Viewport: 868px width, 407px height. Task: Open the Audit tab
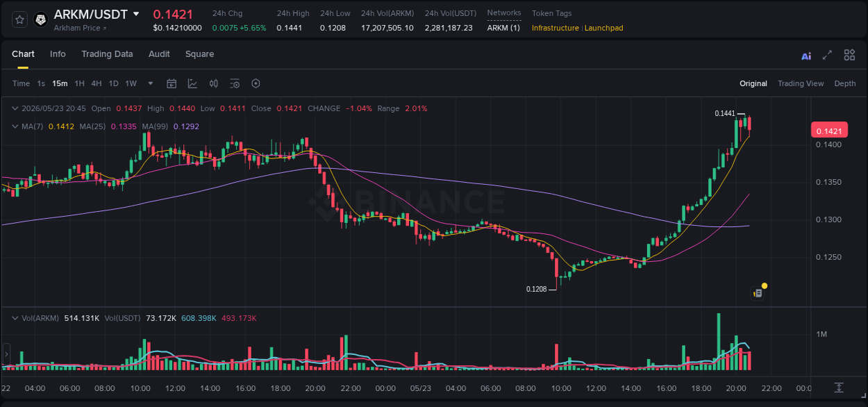point(159,54)
